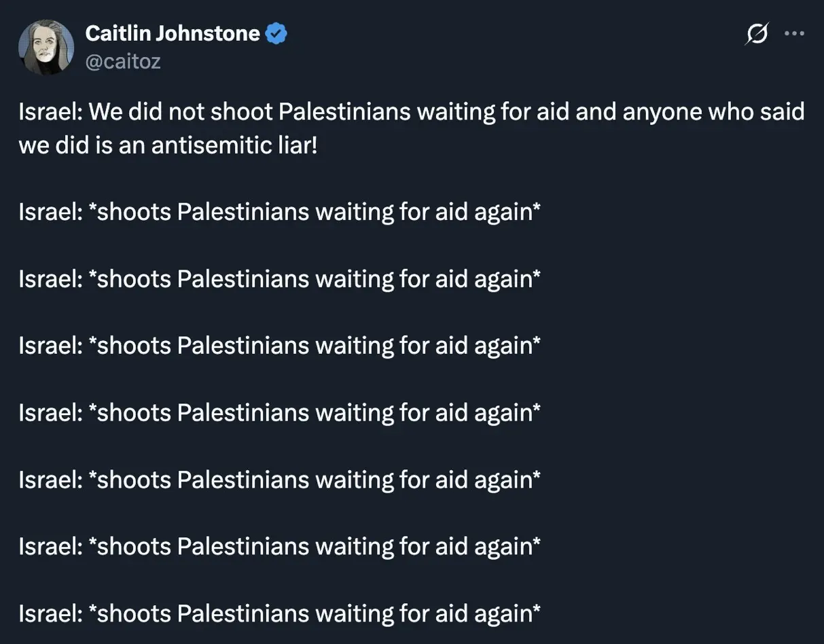Screen dimensions: 824x644
Task: Open the @caitoz handle link
Action: (123, 62)
